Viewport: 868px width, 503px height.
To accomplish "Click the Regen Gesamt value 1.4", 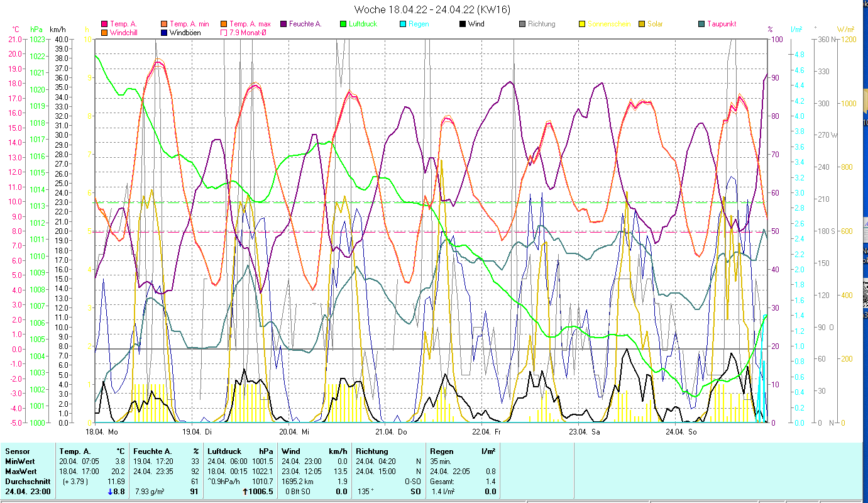I will point(490,481).
